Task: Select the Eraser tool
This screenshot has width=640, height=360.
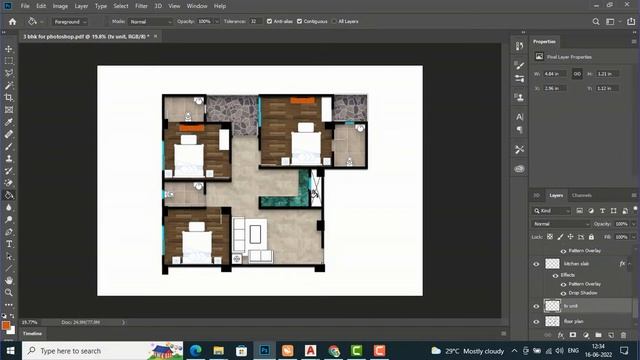Action: click(x=9, y=183)
